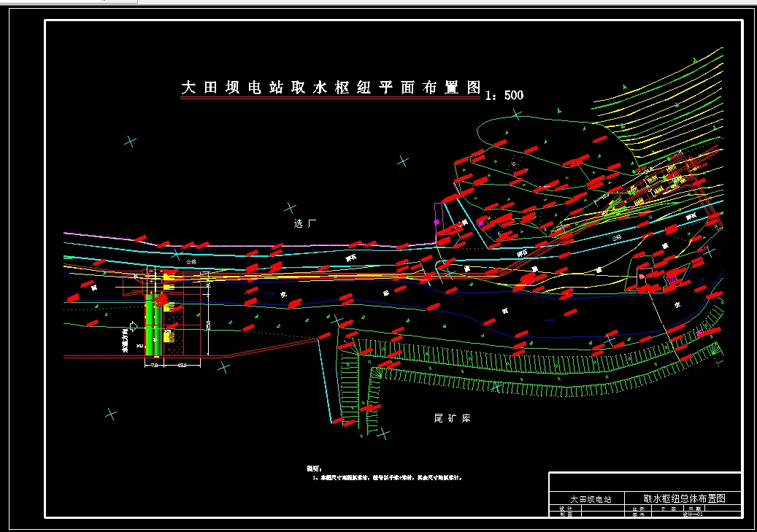Click the 选厂 label
Viewport: 757px width, 532px height.
305,223
